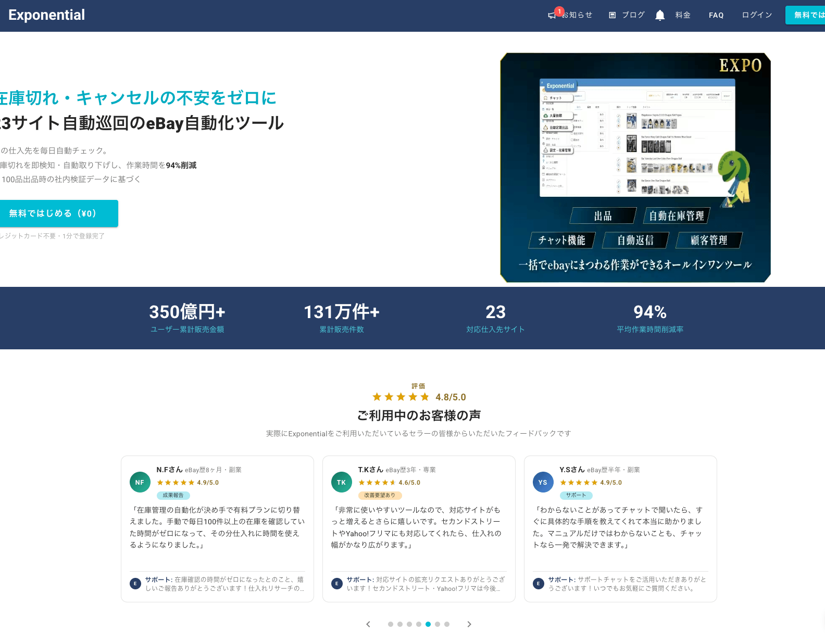Click the T.Kさん reviewer name

click(x=370, y=470)
